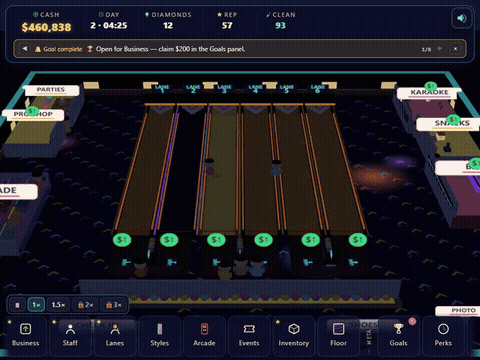Collect cash coin on lane 4
This screenshot has width=480, height=360.
point(263,240)
